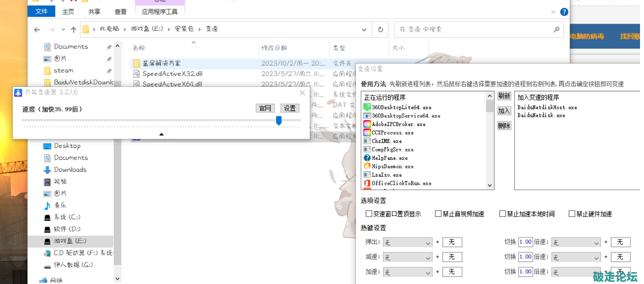Select OfficeClickToRun.exe in running programs
The width and height of the screenshot is (644, 284).
401,183
